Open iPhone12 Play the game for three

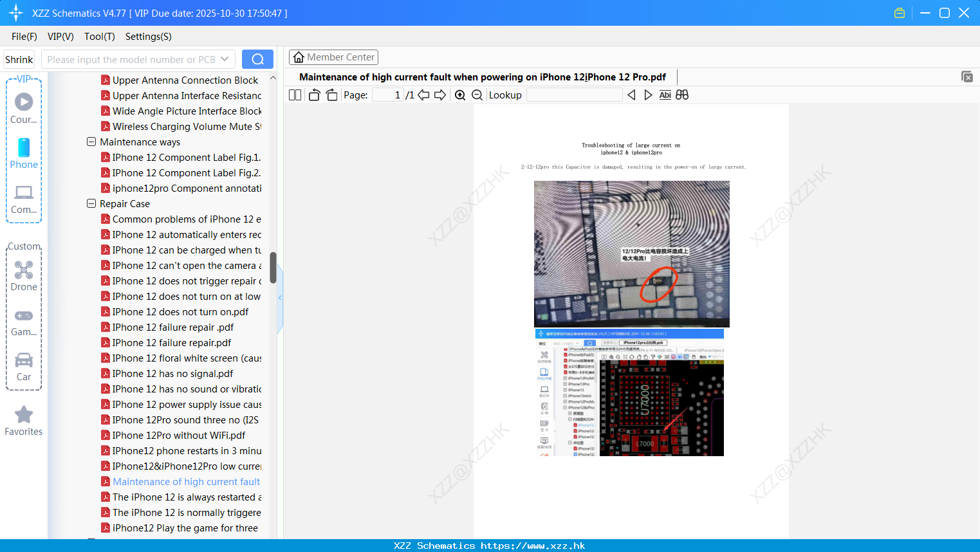pos(180,528)
